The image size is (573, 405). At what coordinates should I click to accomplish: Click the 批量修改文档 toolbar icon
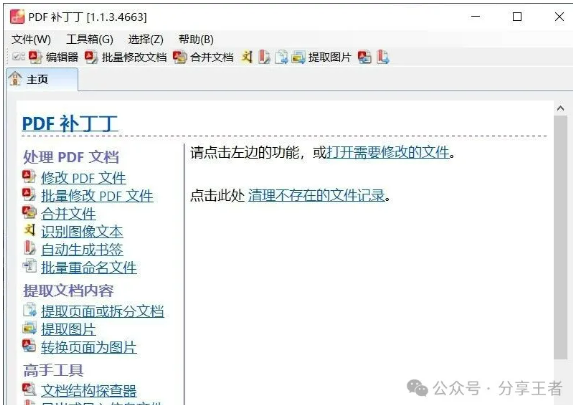(x=125, y=57)
